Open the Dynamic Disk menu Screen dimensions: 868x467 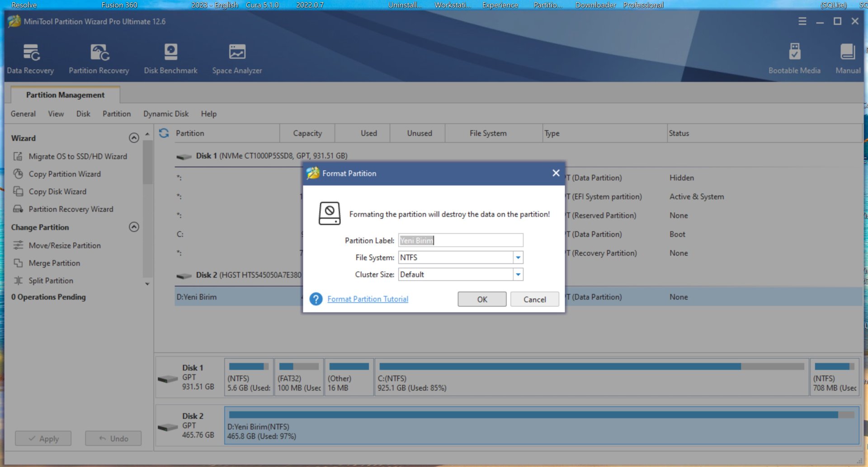pos(166,114)
